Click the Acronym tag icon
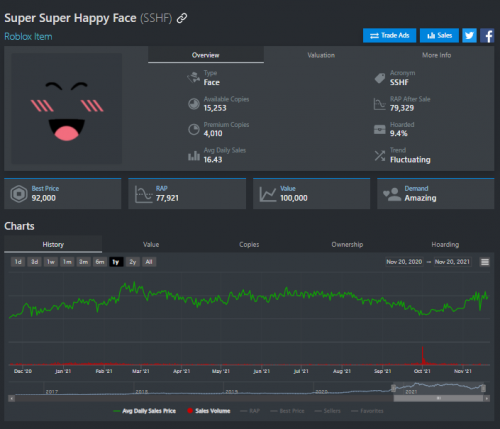The width and height of the screenshot is (500, 429). [380, 78]
